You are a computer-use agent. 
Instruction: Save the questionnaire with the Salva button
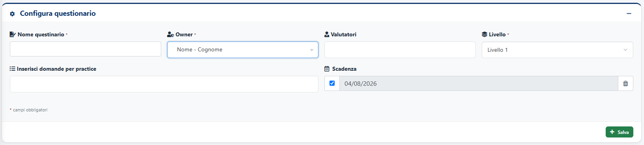pos(619,132)
